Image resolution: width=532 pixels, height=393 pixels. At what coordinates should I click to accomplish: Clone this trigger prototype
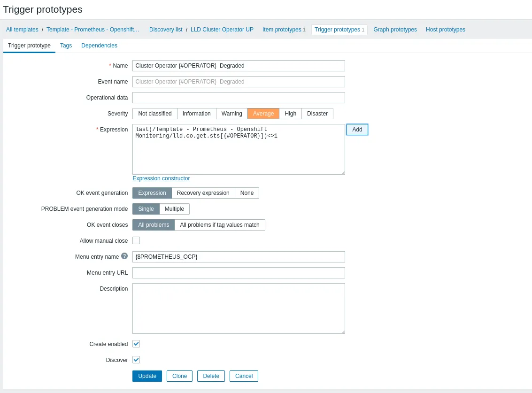tap(179, 376)
